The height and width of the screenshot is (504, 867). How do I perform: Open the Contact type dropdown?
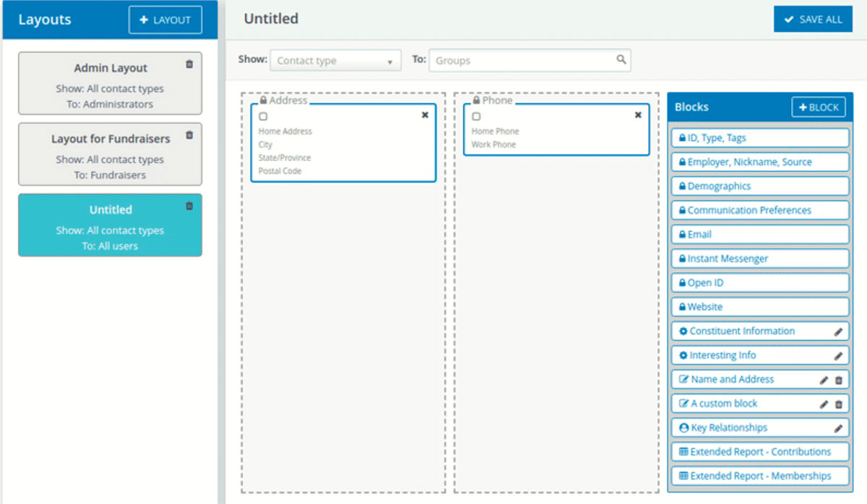click(x=335, y=61)
